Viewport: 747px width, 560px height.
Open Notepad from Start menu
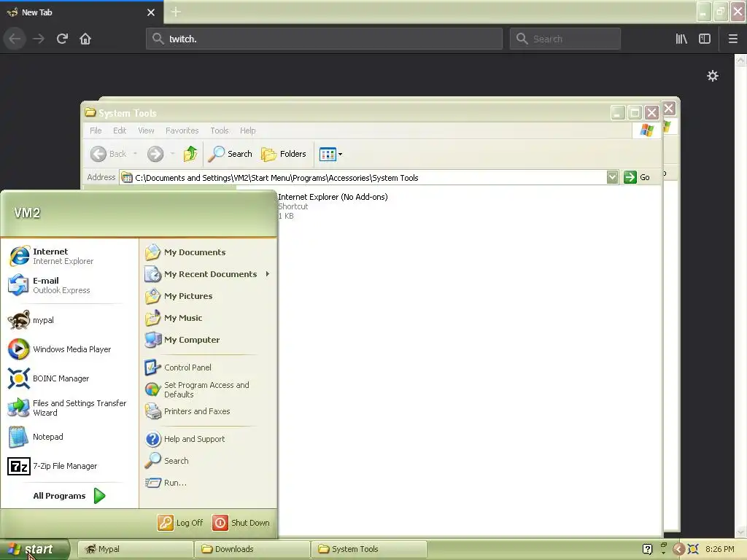coord(69,437)
